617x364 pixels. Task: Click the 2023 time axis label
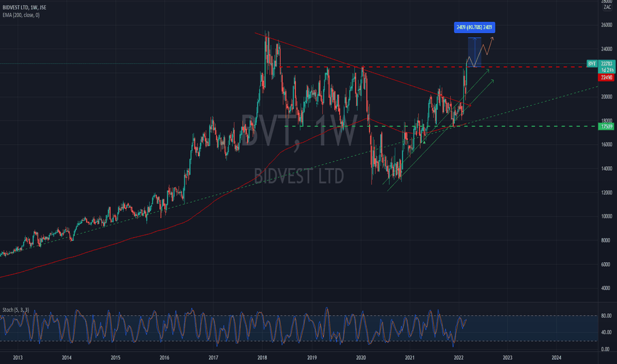(x=507, y=357)
